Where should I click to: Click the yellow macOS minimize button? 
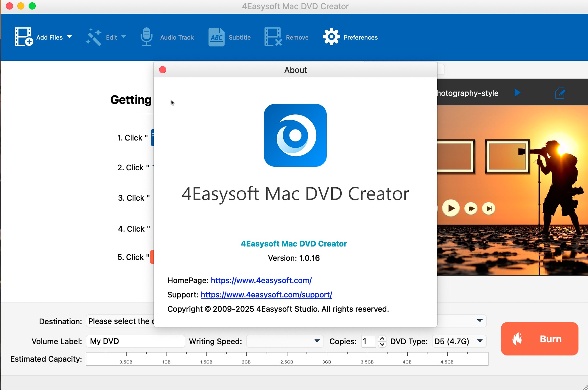click(21, 6)
